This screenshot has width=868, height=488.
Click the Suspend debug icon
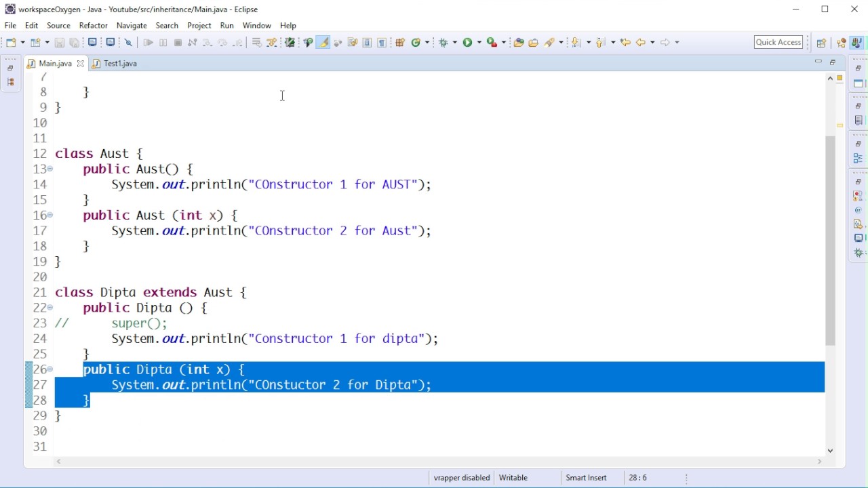[163, 42]
